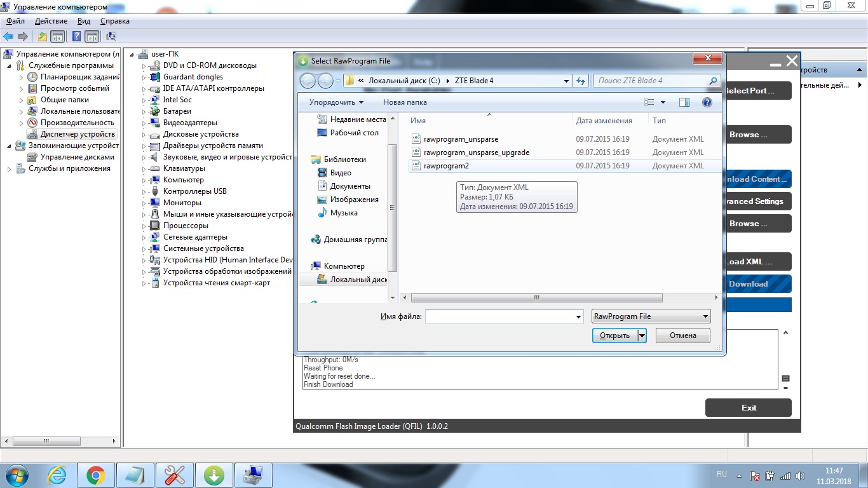Click the green QFIL download taskbar icon
Image resolution: width=868 pixels, height=488 pixels.
tap(214, 475)
